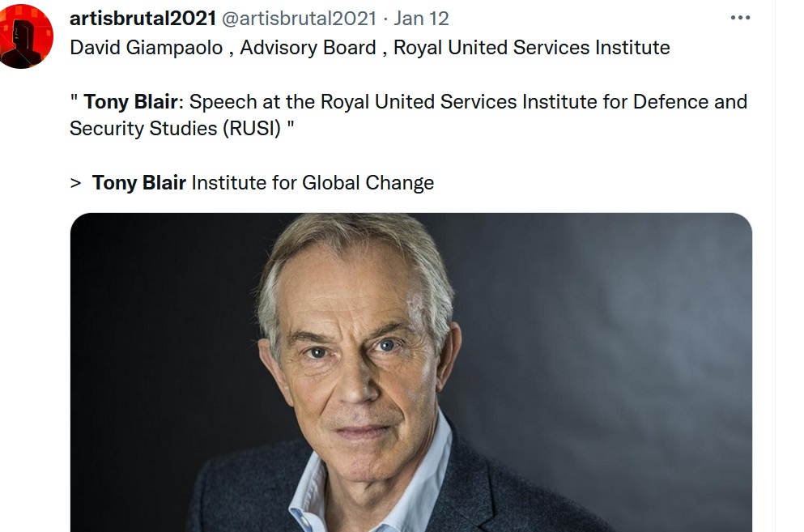Open the three-dot more options menu
Image resolution: width=804 pixels, height=532 pixels.
click(x=740, y=18)
